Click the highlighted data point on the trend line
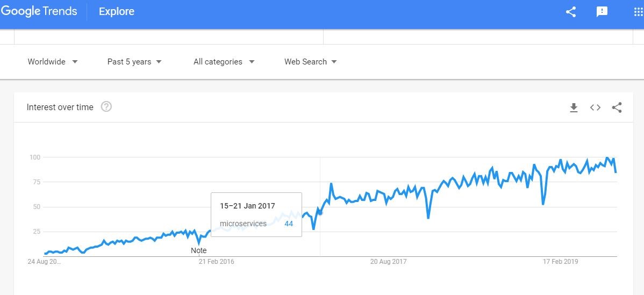644x295 pixels. pyautogui.click(x=320, y=213)
